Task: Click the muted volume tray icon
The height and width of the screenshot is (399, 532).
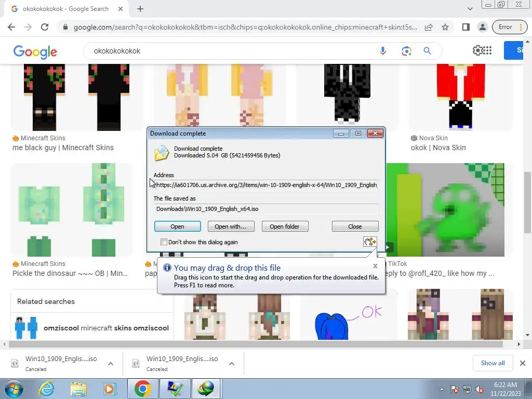Action: click(x=480, y=389)
